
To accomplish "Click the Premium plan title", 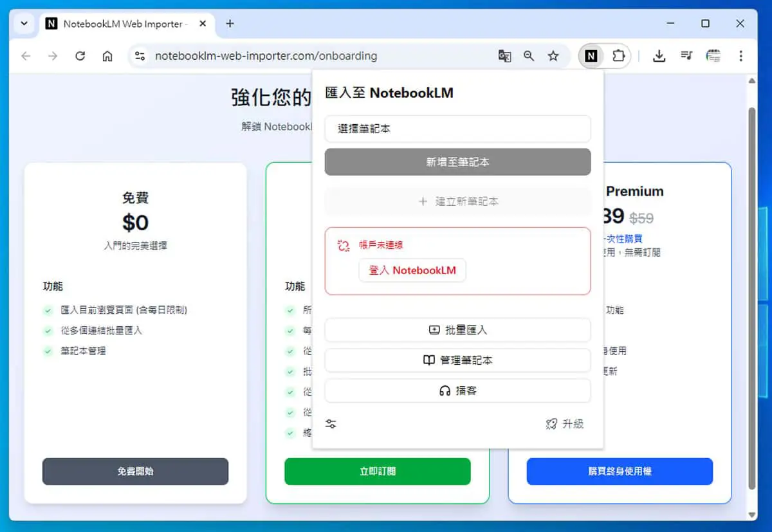I will (x=634, y=191).
